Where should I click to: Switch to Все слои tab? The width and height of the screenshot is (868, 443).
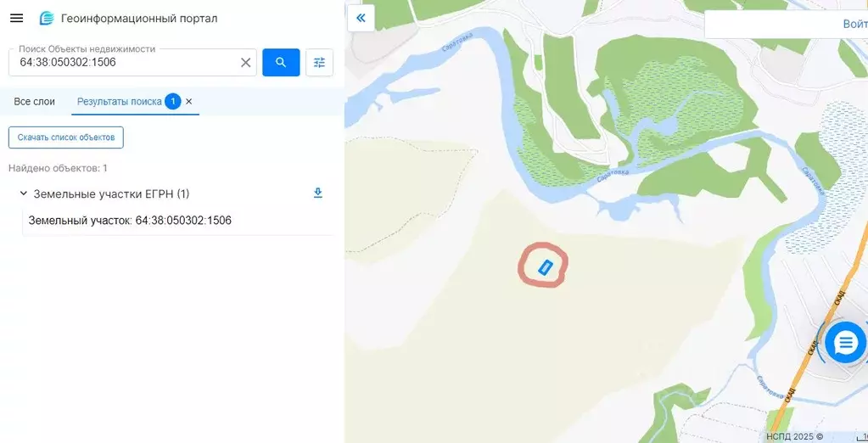point(34,101)
